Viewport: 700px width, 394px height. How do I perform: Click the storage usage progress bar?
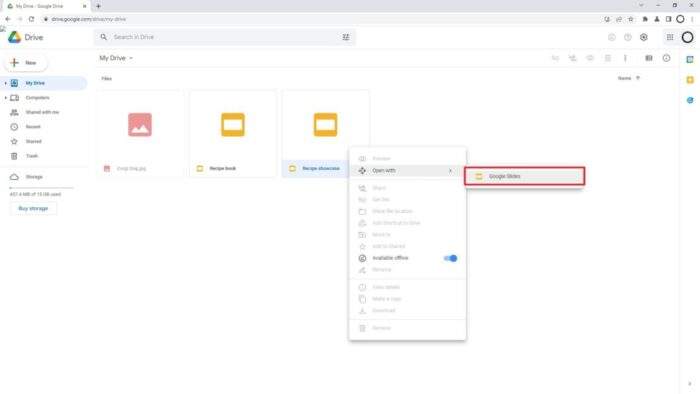[41, 188]
